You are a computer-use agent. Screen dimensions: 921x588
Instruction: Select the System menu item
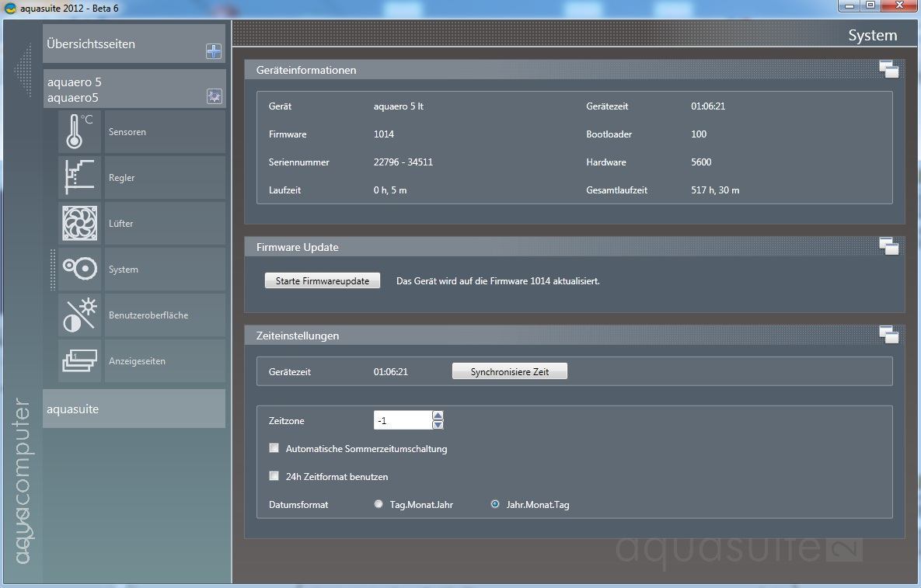point(165,269)
